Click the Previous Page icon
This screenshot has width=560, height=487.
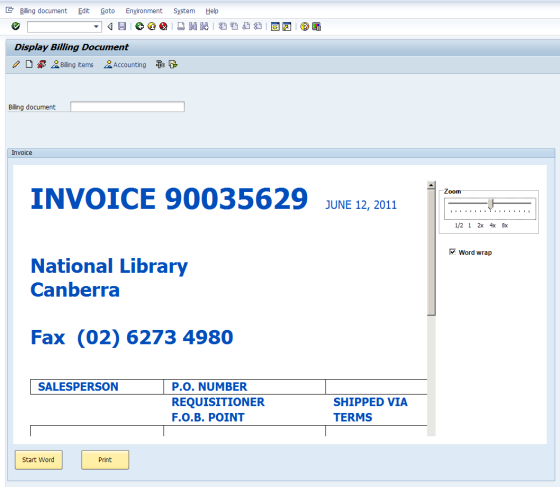coord(234,26)
